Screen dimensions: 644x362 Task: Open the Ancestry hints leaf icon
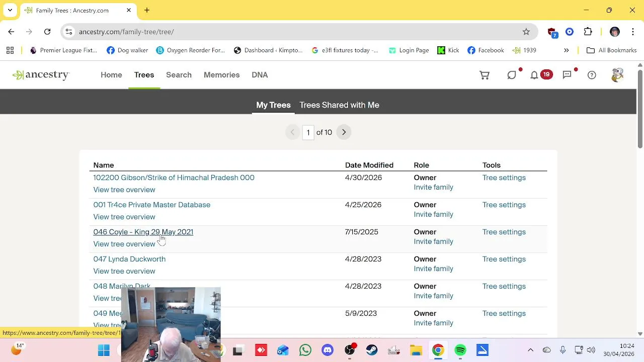point(512,75)
